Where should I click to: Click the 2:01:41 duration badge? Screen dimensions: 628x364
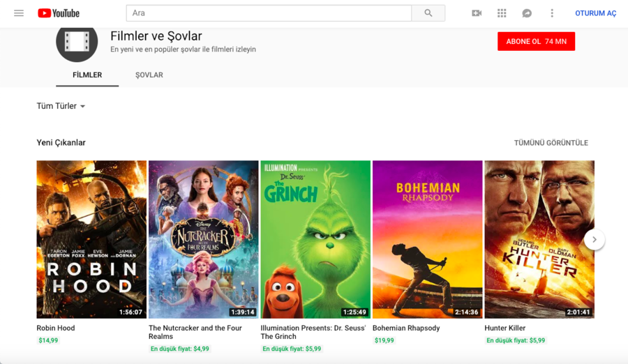(578, 312)
